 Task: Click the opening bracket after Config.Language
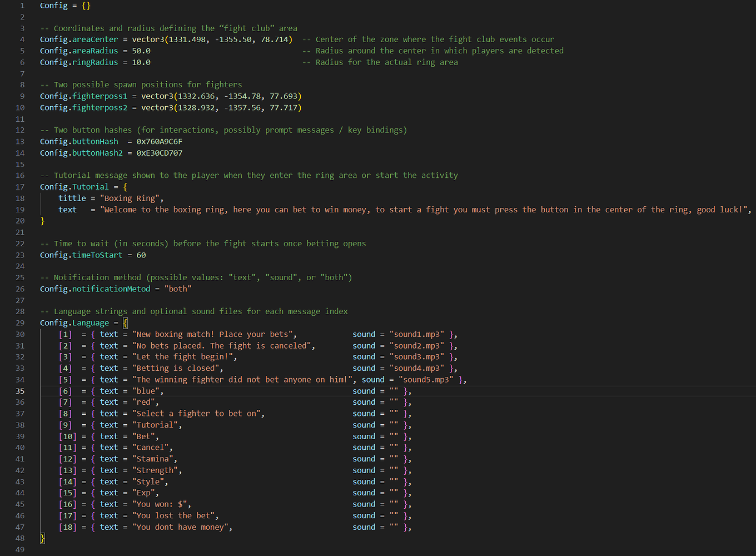[125, 323]
